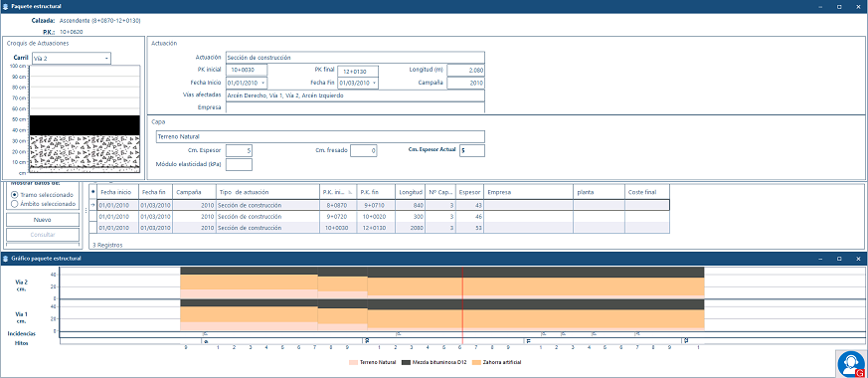
Task: Click the Longitud (m) field
Action: pyautogui.click(x=466, y=70)
